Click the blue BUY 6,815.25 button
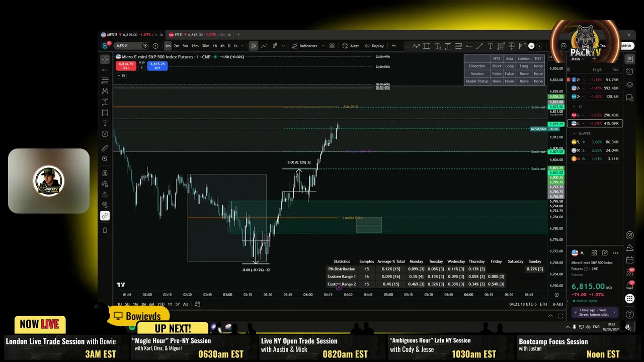644x362 pixels. click(x=157, y=66)
